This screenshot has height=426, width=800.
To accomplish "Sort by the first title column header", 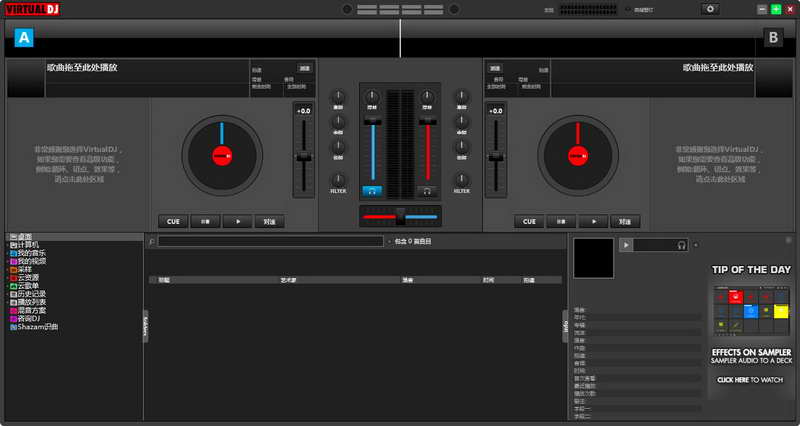I will 164,280.
